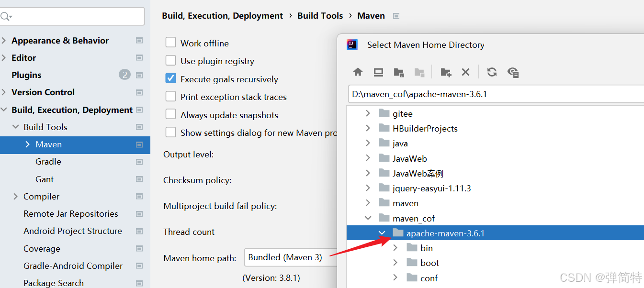Collapse Build, Execution, Deployment section
Image resolution: width=644 pixels, height=288 pixels.
click(x=4, y=110)
